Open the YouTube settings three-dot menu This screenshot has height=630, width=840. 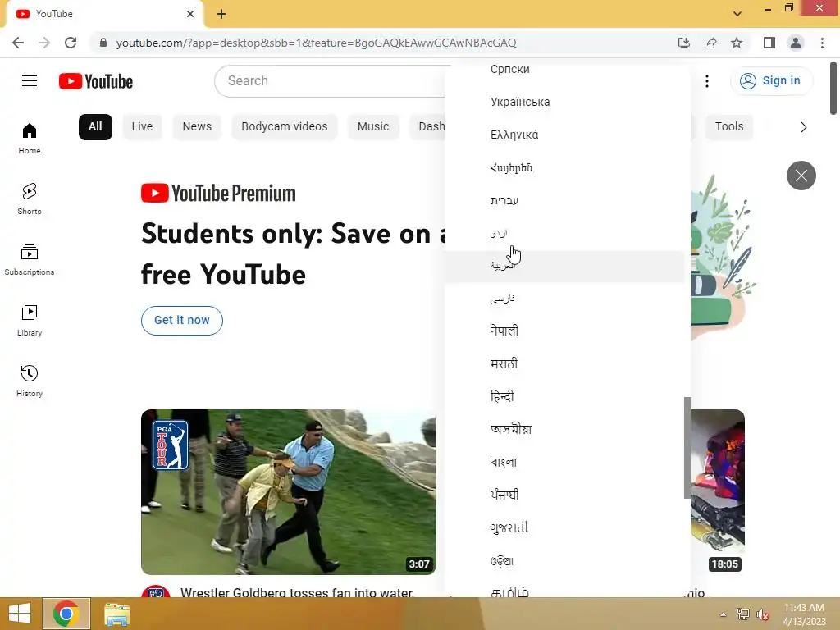coord(707,81)
